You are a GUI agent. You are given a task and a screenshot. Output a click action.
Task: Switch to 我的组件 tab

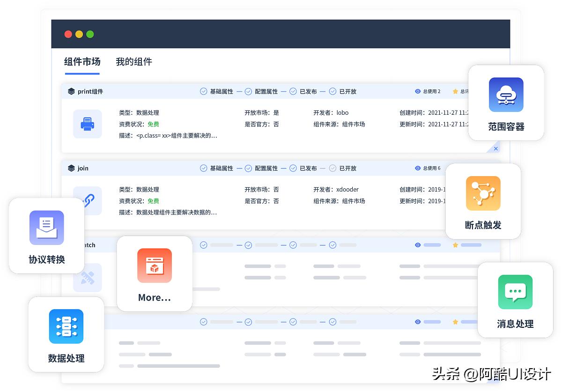[x=134, y=62]
